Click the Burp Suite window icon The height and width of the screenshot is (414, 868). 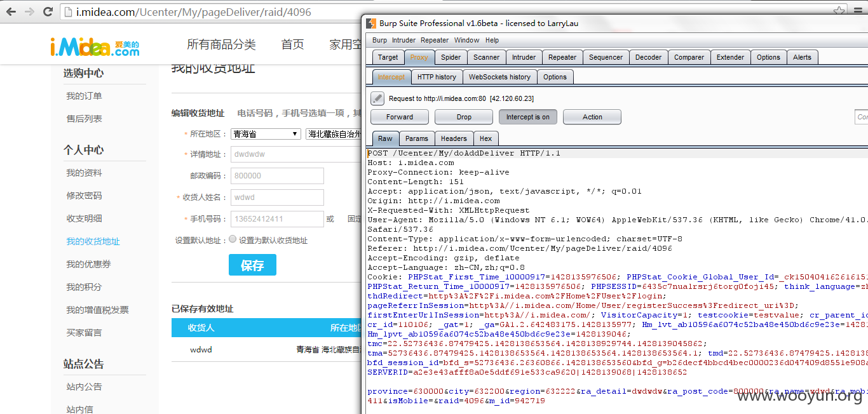pos(370,23)
